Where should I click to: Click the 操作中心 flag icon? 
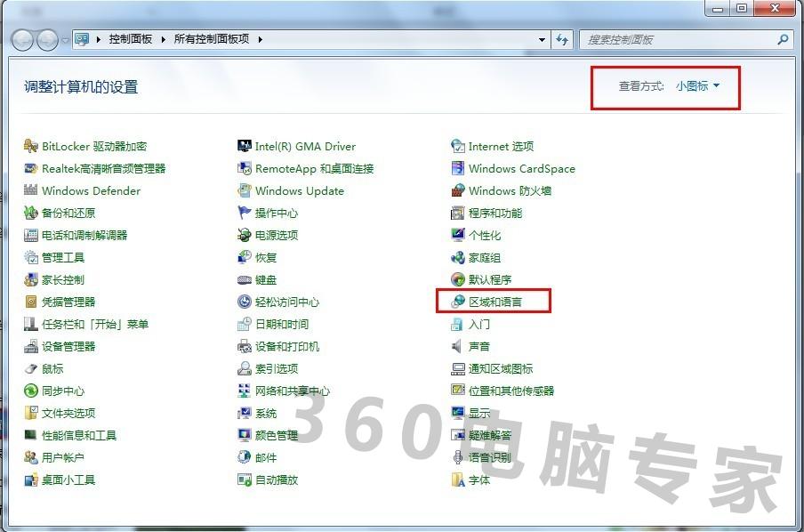point(245,213)
